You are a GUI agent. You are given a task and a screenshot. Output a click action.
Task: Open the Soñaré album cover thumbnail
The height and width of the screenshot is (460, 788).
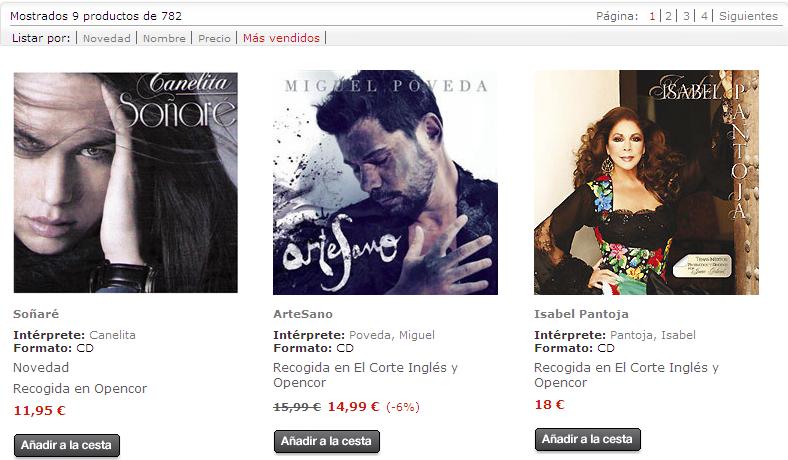coord(126,182)
